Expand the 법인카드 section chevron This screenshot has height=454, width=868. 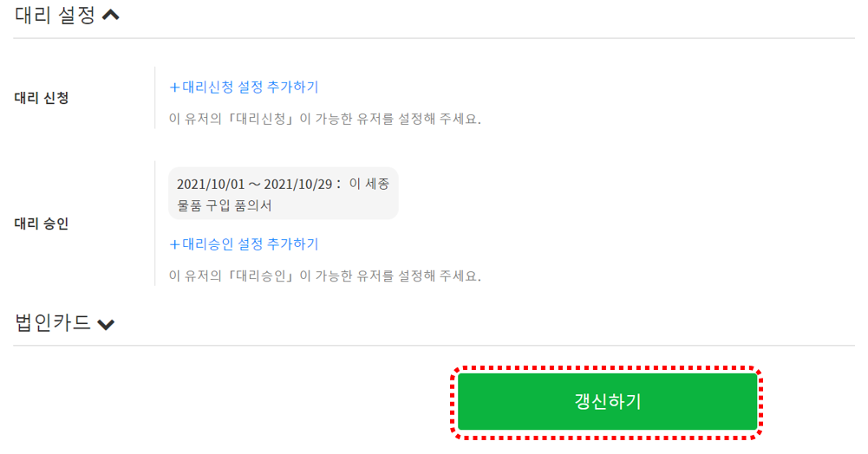(x=106, y=325)
